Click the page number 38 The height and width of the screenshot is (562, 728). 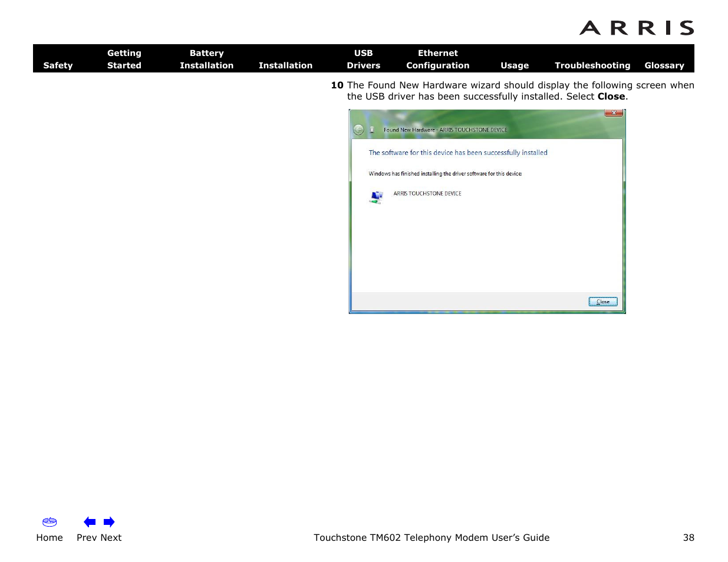[689, 537]
